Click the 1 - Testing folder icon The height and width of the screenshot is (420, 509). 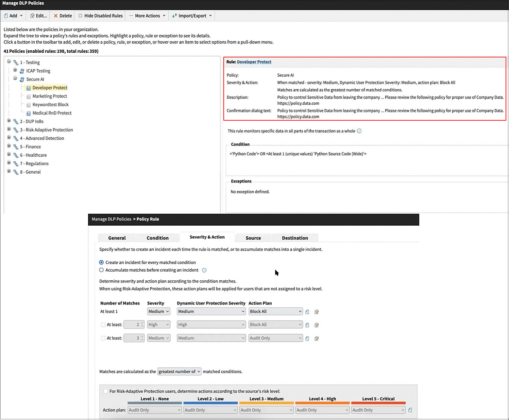point(16,63)
